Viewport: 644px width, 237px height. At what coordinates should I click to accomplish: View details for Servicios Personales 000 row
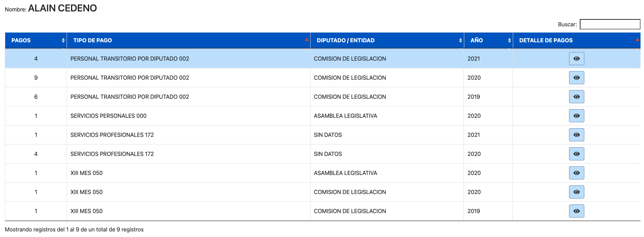pyautogui.click(x=576, y=116)
